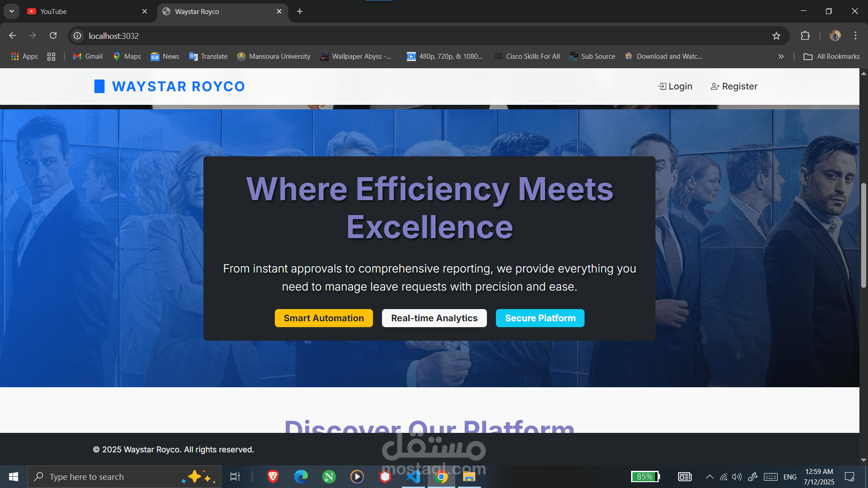Screen dimensions: 868x488
Task: Click the scrollbar up arrow
Action: [x=863, y=73]
